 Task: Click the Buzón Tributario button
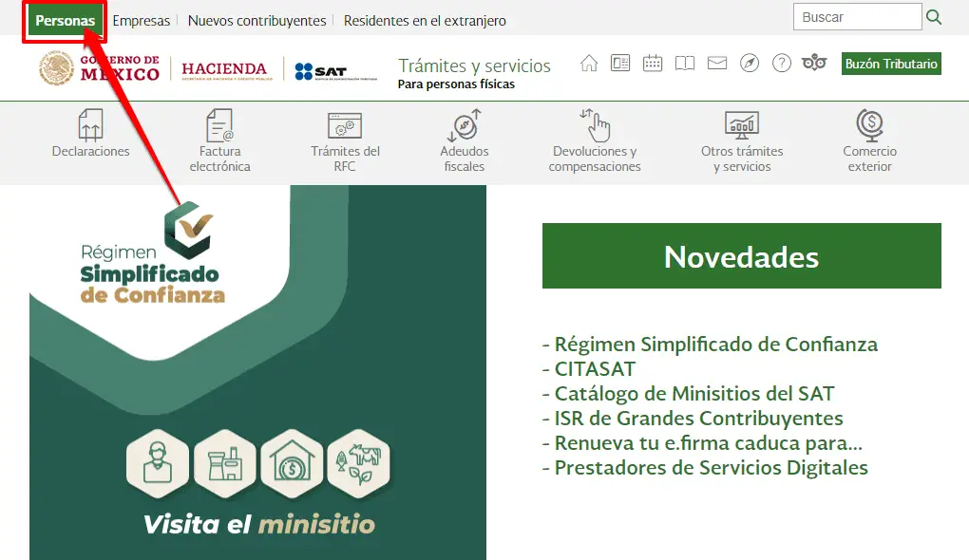click(891, 64)
